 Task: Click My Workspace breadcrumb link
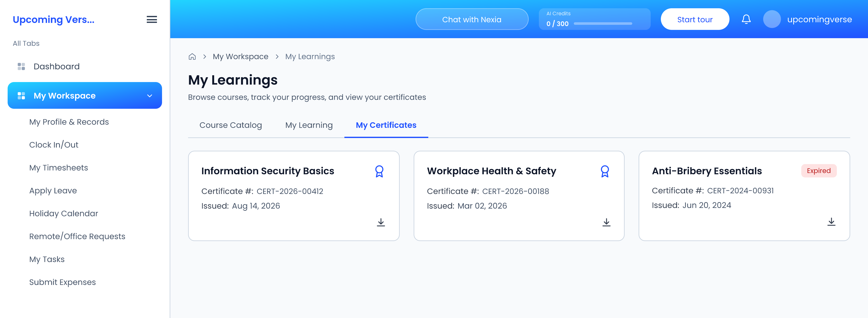click(x=240, y=57)
